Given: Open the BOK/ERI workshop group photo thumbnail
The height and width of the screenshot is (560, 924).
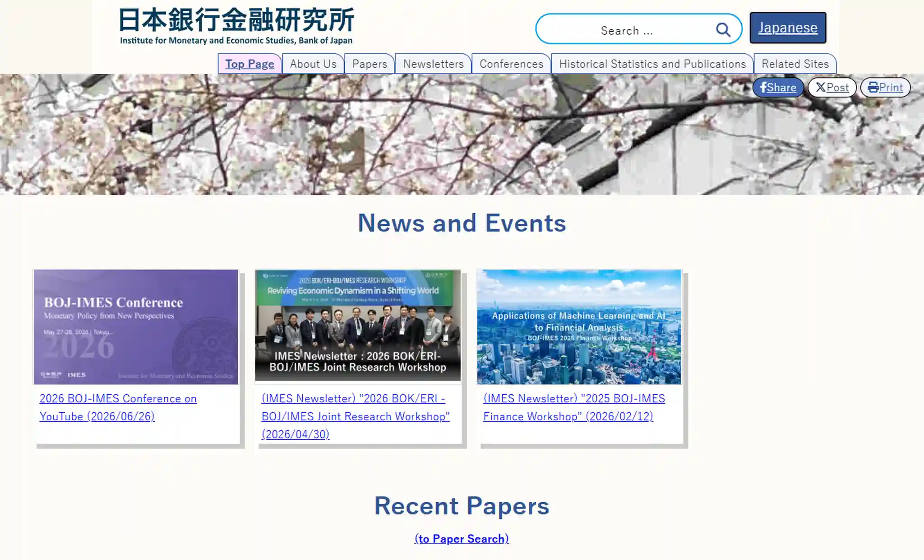Looking at the screenshot, I should (x=358, y=326).
